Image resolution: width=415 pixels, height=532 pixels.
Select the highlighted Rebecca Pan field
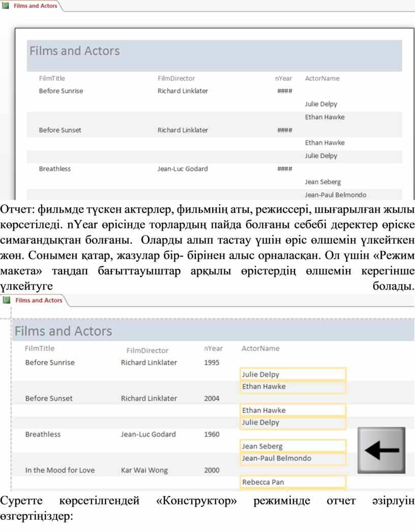[x=293, y=482]
